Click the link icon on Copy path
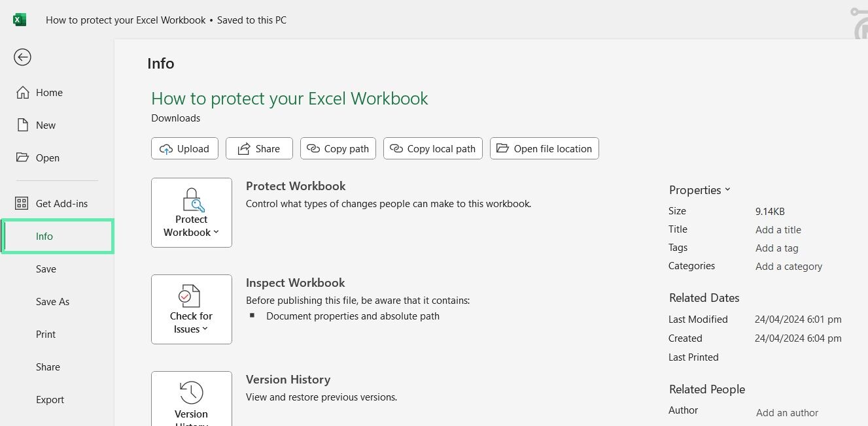 tap(313, 148)
